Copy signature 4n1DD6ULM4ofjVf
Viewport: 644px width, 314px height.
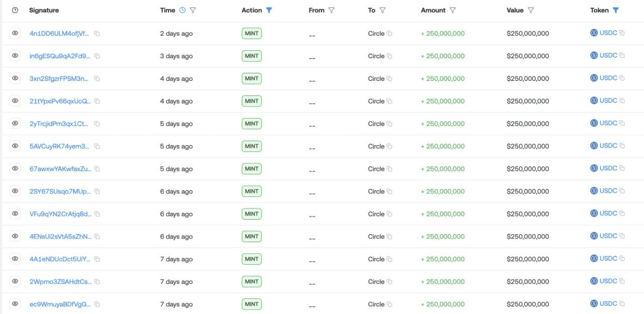97,34
